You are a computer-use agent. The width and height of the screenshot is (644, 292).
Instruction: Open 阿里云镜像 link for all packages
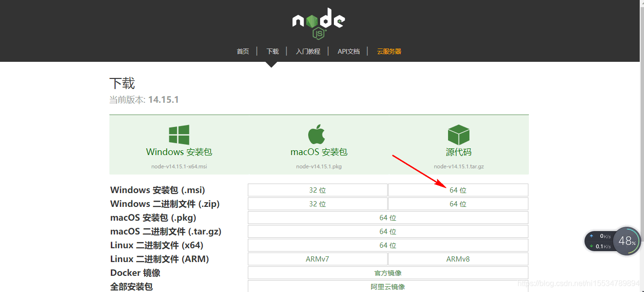pos(388,286)
